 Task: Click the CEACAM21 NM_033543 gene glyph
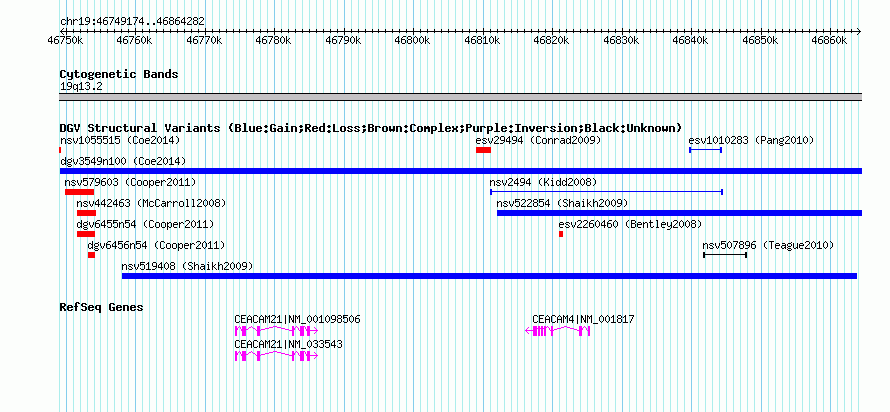(276, 356)
